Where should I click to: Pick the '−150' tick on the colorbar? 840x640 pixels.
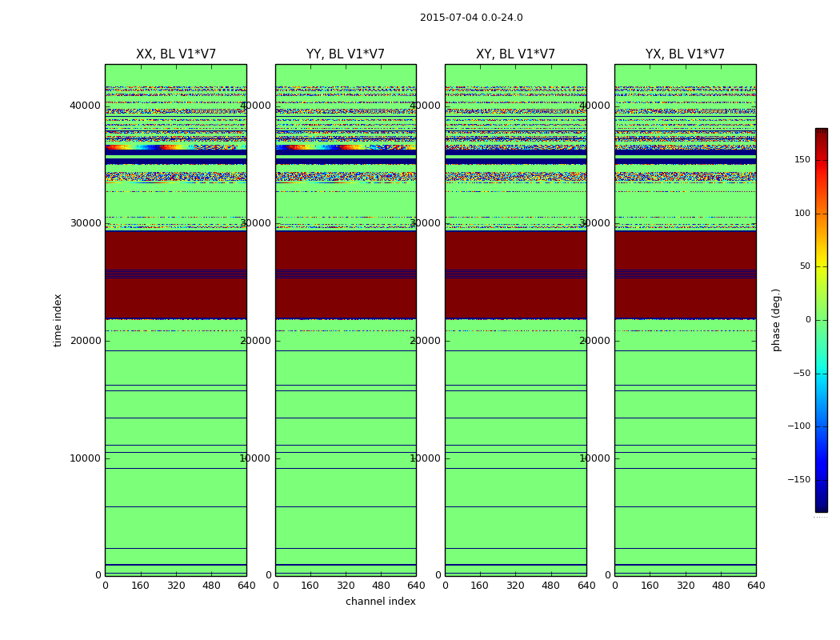click(799, 479)
